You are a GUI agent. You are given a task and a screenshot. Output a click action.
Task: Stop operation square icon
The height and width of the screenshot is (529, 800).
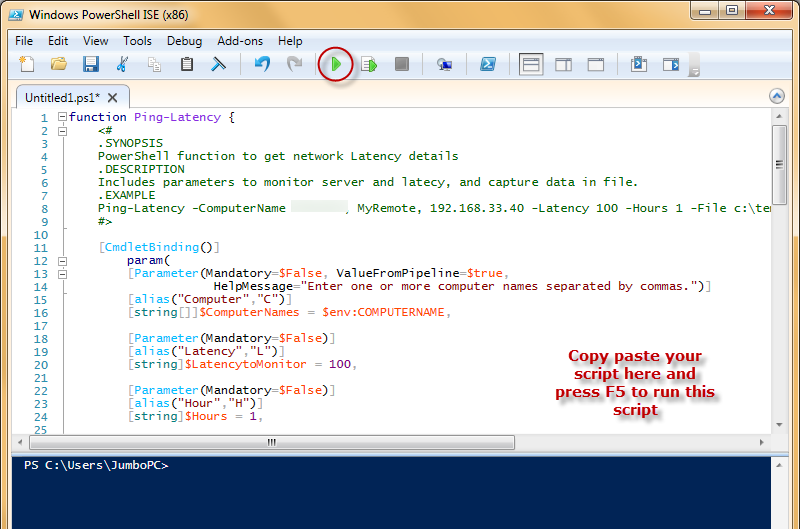[x=402, y=64]
